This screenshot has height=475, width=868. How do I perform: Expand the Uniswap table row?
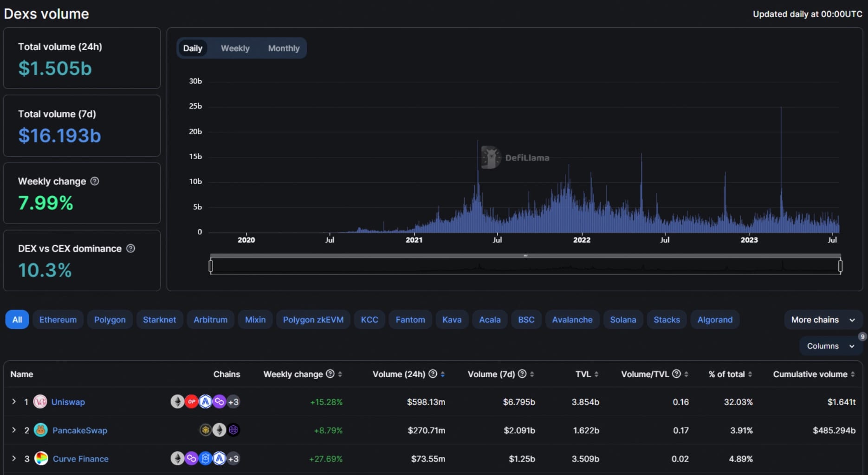(x=13, y=402)
